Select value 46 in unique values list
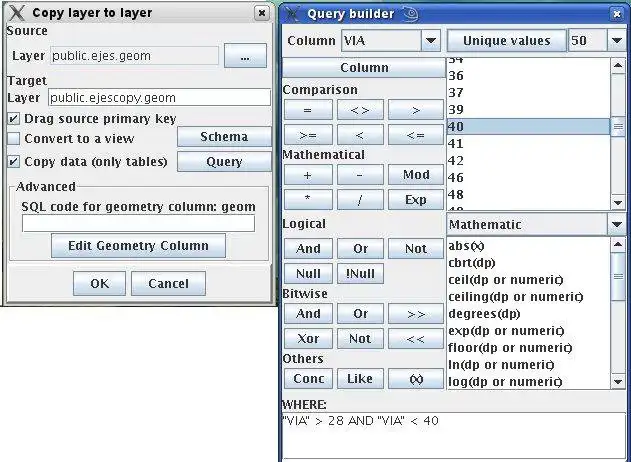631x462 pixels. point(528,177)
